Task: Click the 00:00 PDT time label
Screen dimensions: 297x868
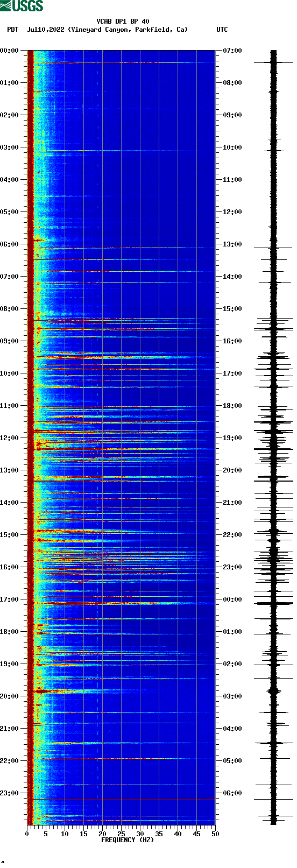Action: (x=9, y=51)
